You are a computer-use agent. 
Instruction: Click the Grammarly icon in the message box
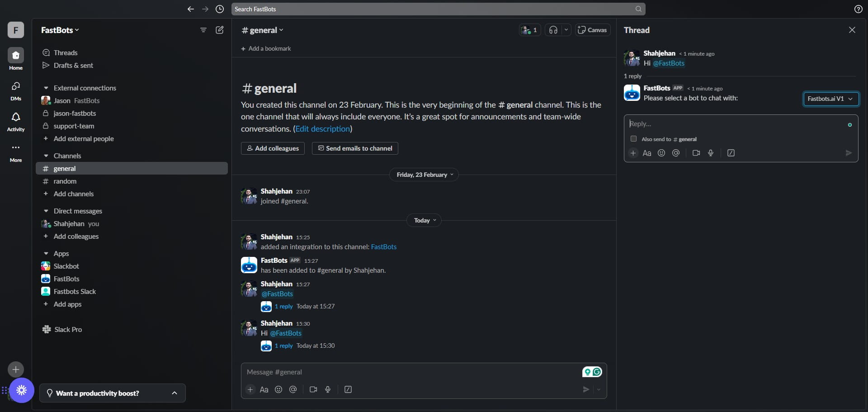(597, 372)
